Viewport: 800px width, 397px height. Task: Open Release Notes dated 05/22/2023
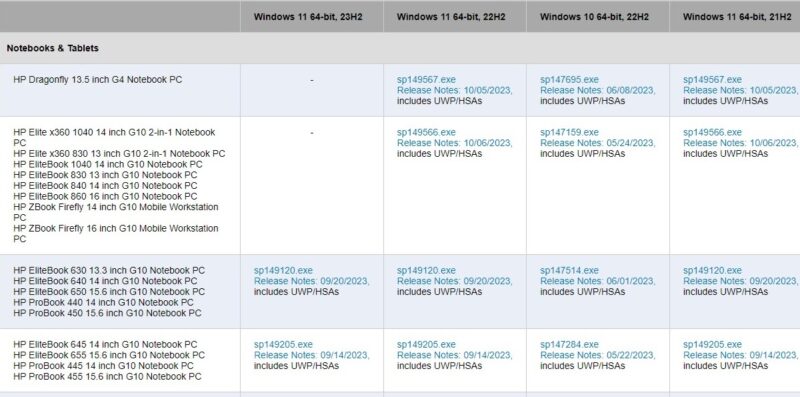point(598,355)
